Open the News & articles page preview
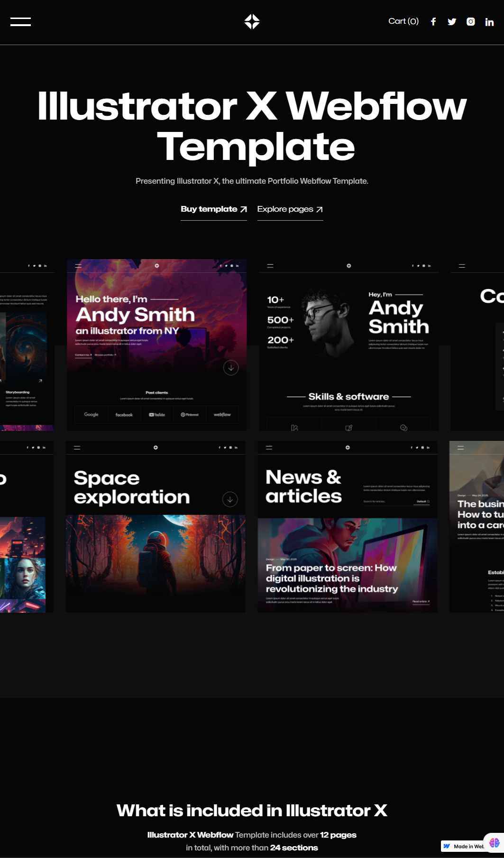 348,527
